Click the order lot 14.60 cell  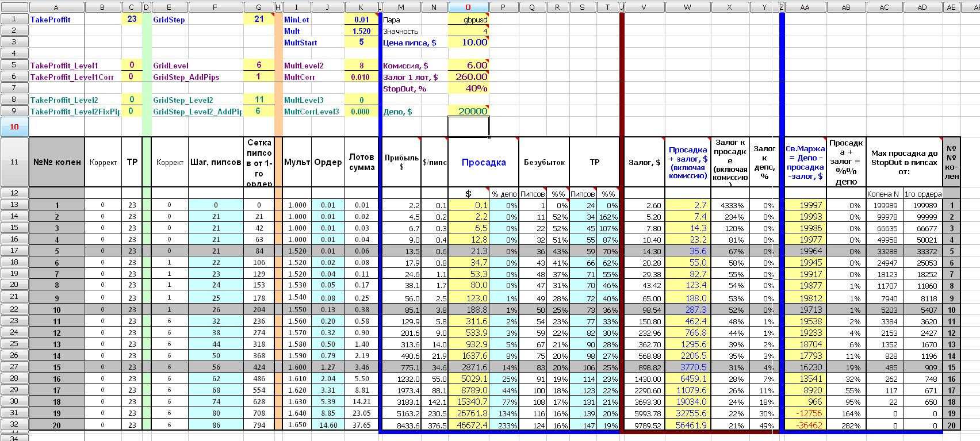click(x=328, y=425)
